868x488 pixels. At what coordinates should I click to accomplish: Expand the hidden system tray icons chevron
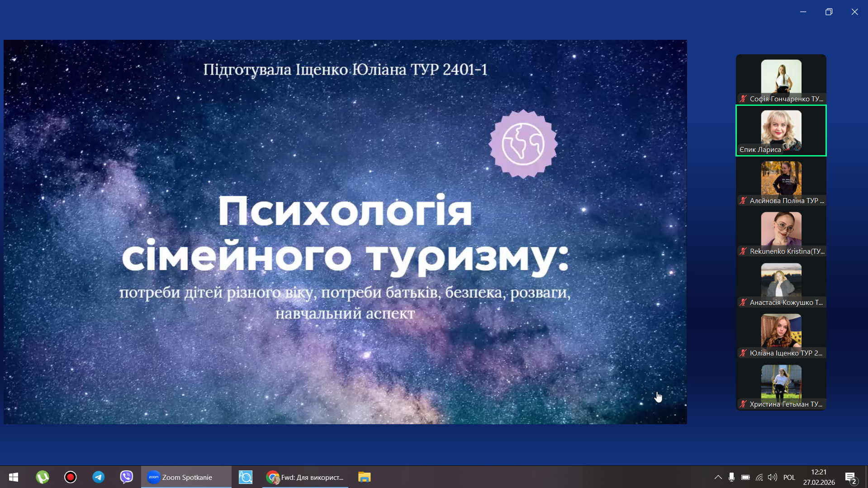click(x=718, y=477)
